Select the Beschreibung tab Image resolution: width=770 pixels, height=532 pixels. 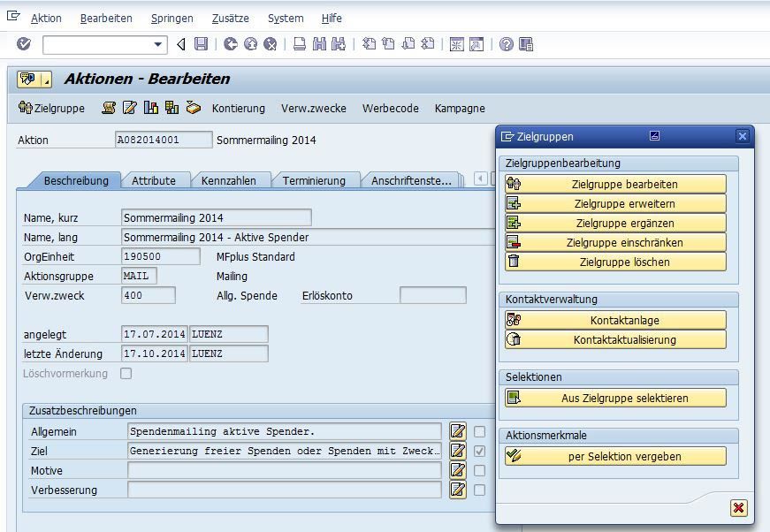click(x=76, y=180)
